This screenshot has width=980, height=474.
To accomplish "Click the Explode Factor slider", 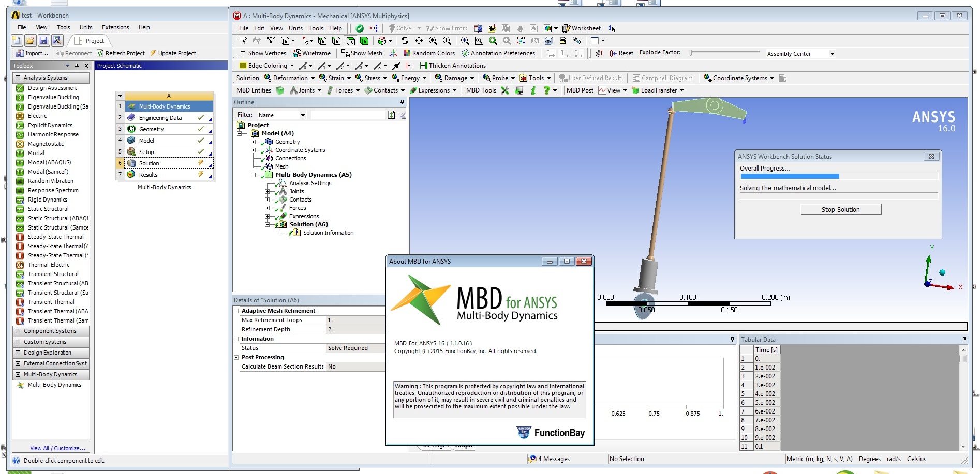I will pyautogui.click(x=724, y=53).
